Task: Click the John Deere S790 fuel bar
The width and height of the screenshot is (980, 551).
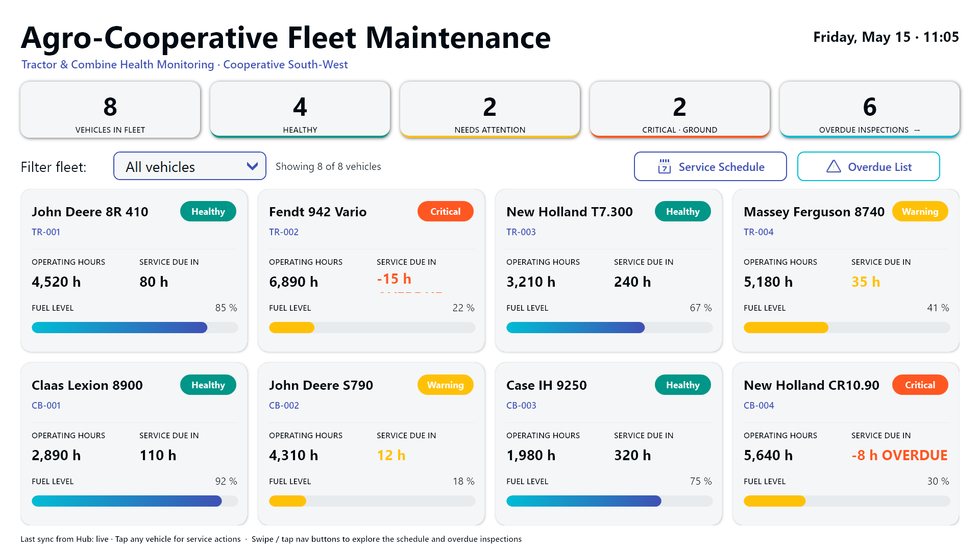Action: pyautogui.click(x=372, y=501)
